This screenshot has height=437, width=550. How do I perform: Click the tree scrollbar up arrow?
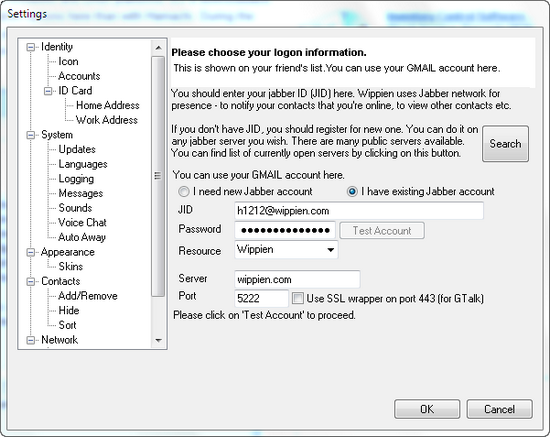(x=158, y=48)
